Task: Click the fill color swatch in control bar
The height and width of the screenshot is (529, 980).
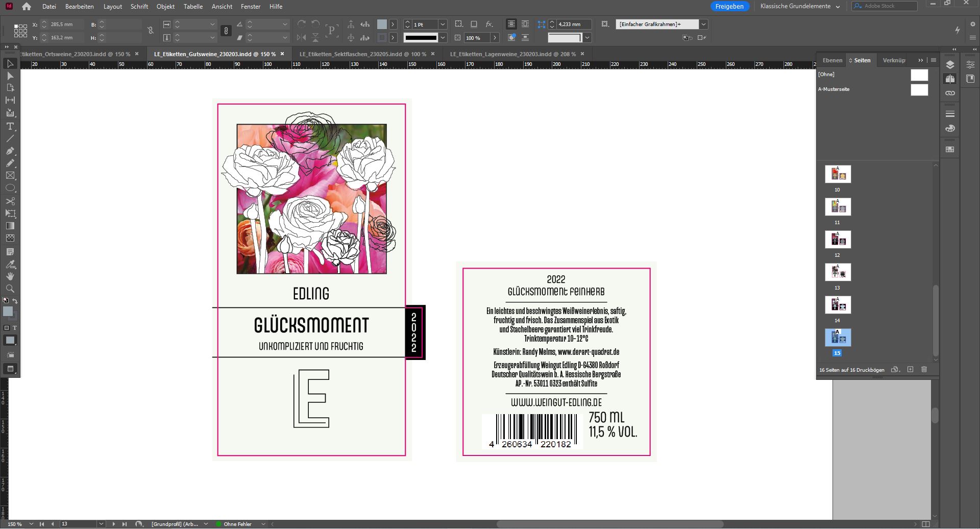Action: [382, 24]
